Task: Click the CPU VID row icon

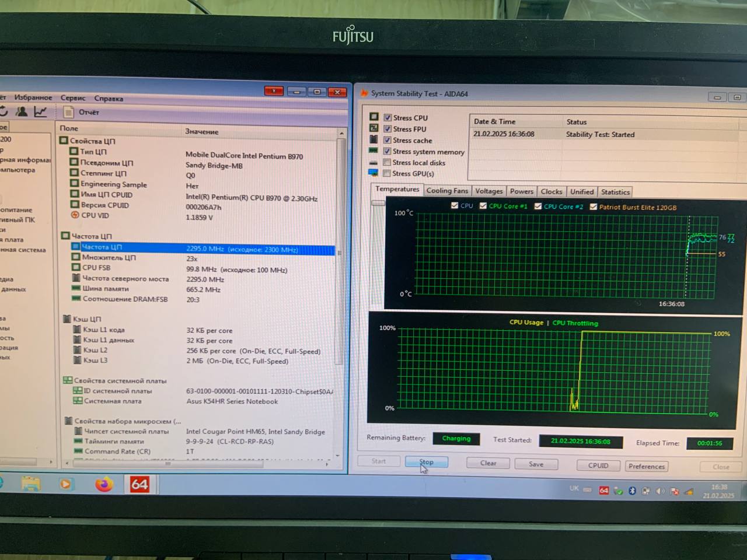Action: (75, 215)
